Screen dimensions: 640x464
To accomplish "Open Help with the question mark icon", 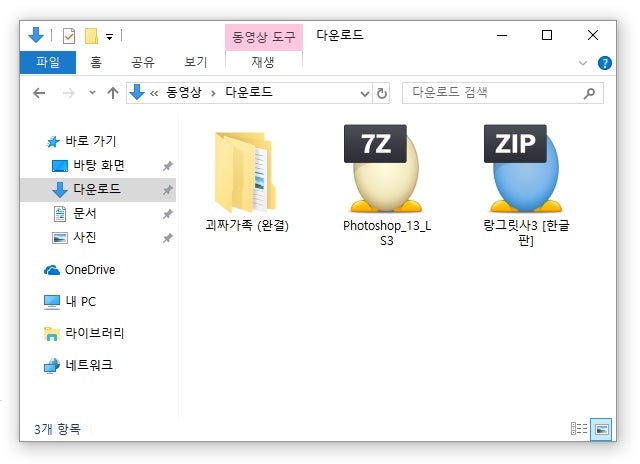I will click(604, 63).
